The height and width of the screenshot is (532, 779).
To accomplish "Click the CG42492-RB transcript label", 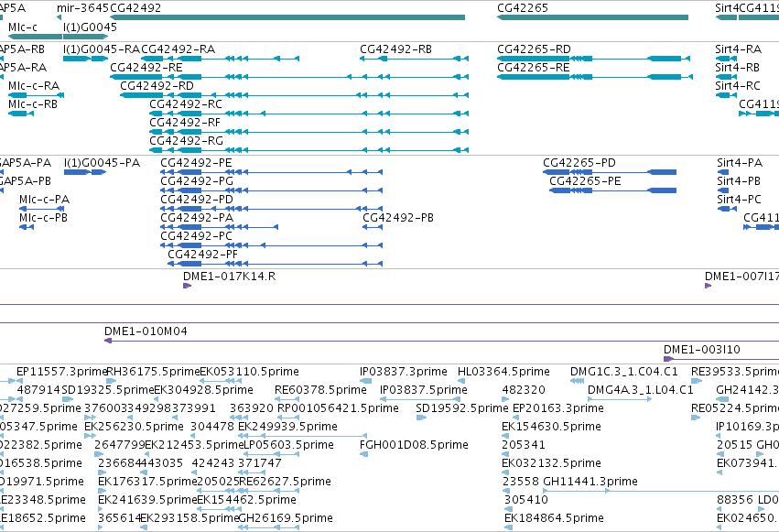I will coord(395,49).
